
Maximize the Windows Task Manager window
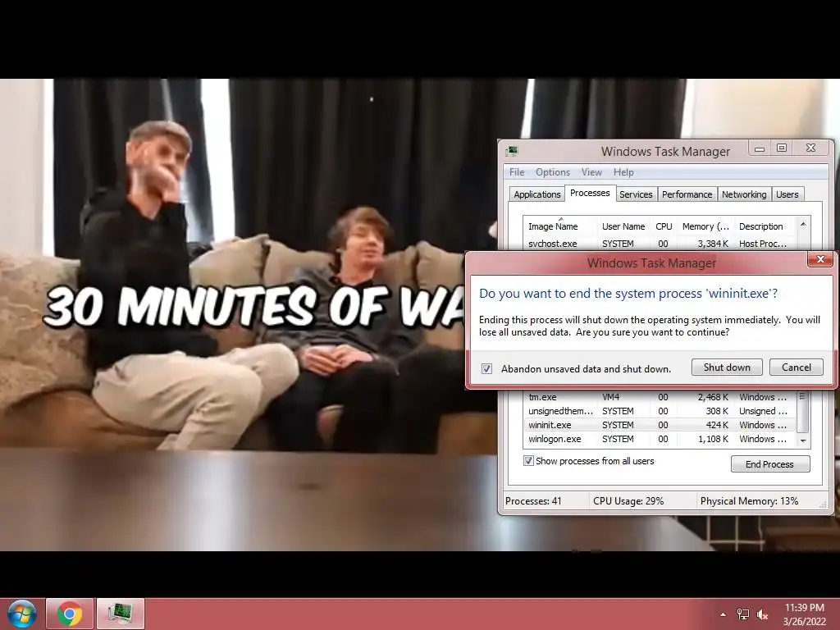[x=782, y=148]
